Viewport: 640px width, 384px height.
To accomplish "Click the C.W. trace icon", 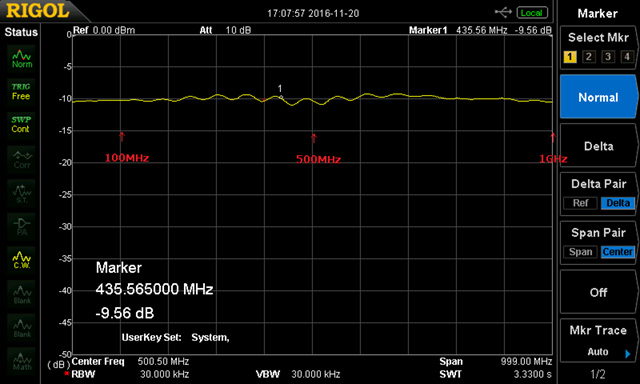I will tap(21, 260).
